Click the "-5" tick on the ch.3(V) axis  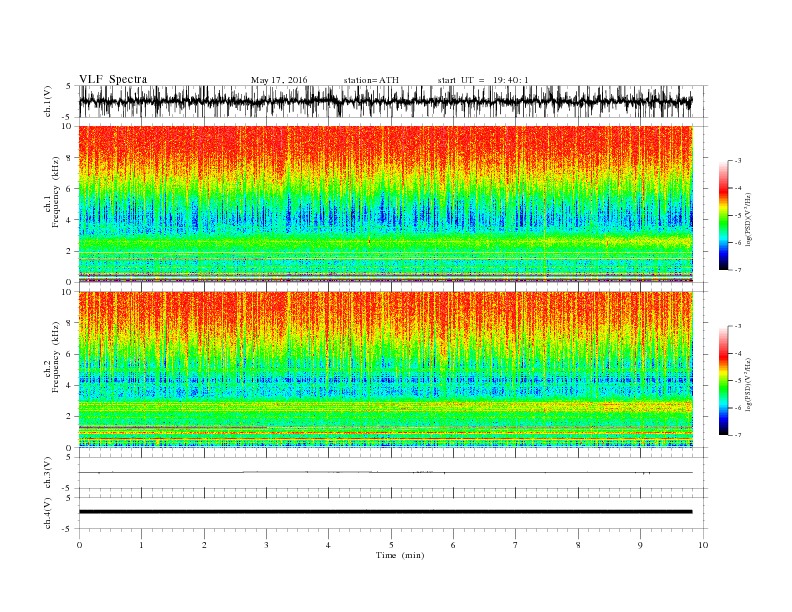click(68, 488)
